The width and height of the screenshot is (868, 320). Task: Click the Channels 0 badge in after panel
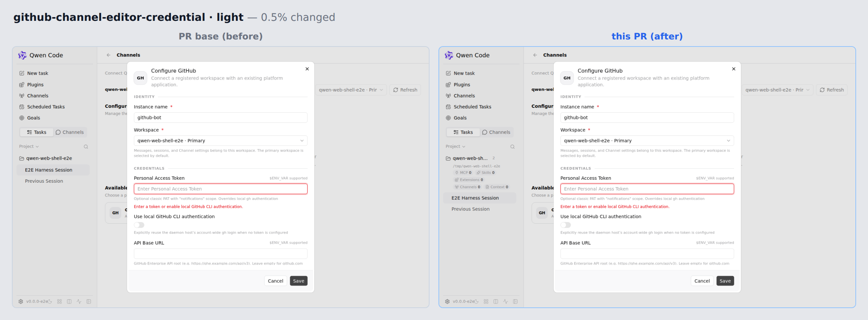click(467, 187)
